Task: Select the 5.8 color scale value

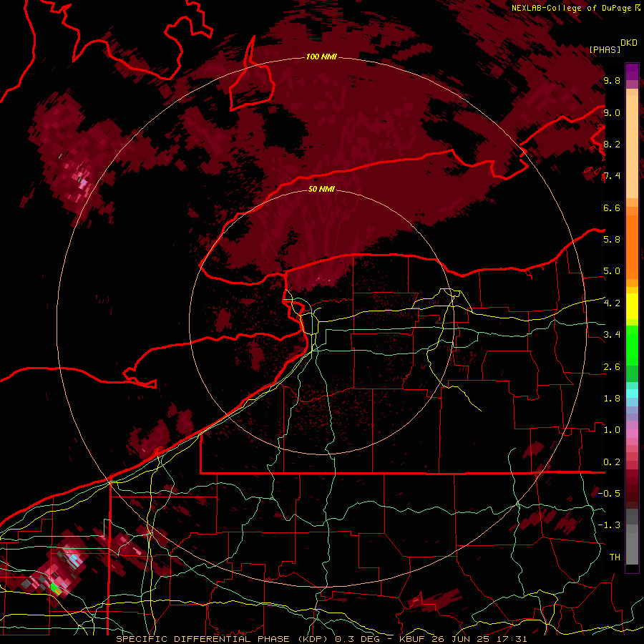Action: click(612, 239)
